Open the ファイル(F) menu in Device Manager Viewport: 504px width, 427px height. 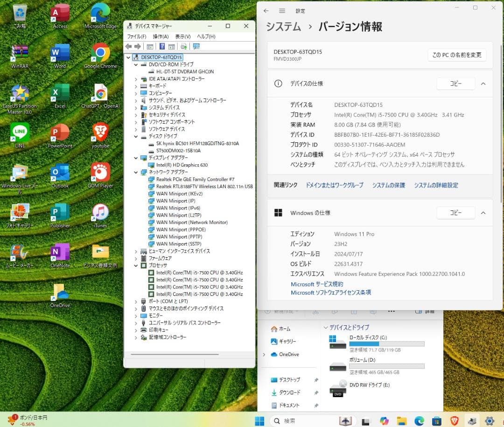136,36
